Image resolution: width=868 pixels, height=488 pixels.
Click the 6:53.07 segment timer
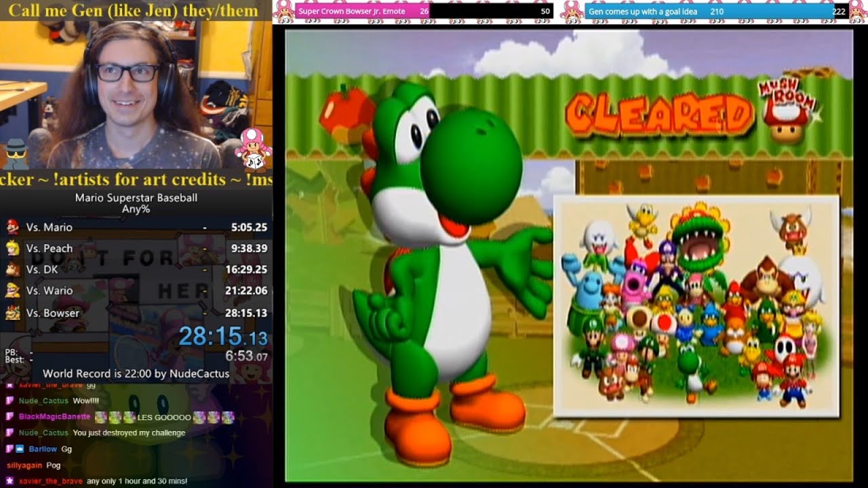coord(246,355)
